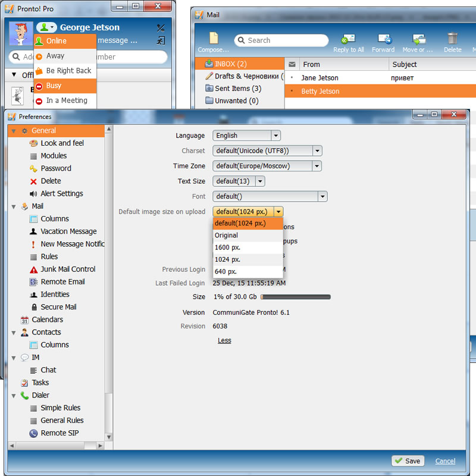Click the Compose new mail icon
This screenshot has height=476, width=476.
pos(214,38)
